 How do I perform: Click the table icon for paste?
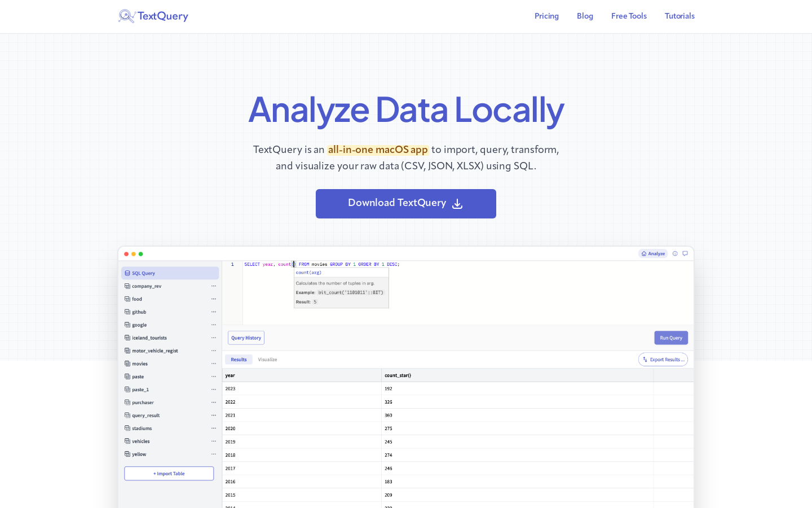tap(127, 376)
